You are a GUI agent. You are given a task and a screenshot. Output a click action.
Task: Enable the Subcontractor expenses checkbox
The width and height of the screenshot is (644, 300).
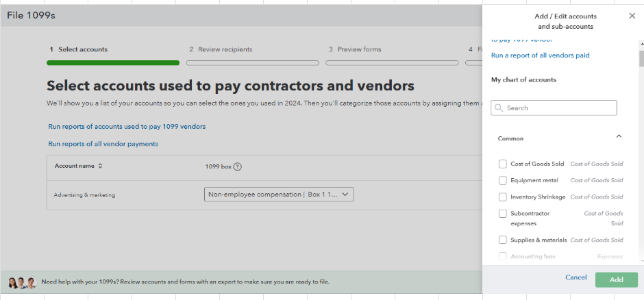coord(503,214)
